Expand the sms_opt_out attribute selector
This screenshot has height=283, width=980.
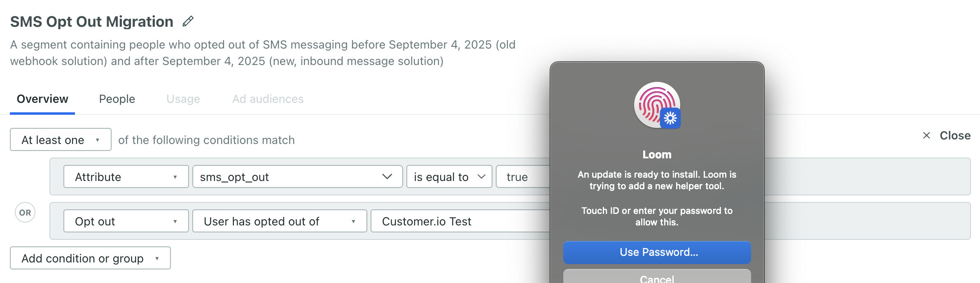(296, 176)
